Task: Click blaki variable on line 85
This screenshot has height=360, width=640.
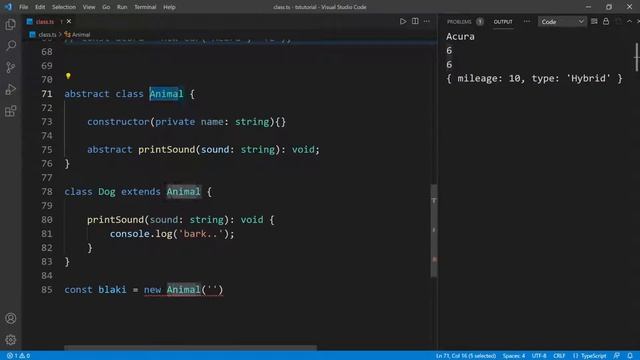Action: (112, 290)
